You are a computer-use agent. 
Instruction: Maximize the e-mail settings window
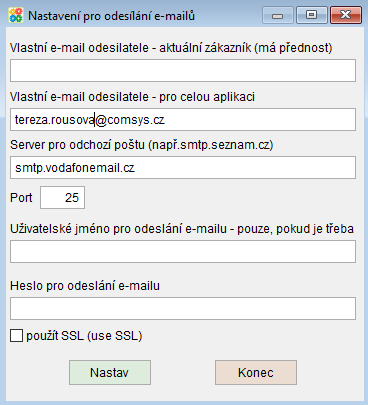(311, 15)
